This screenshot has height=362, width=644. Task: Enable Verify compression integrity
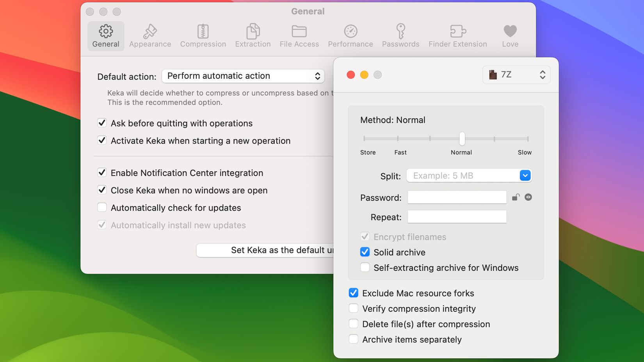click(353, 308)
